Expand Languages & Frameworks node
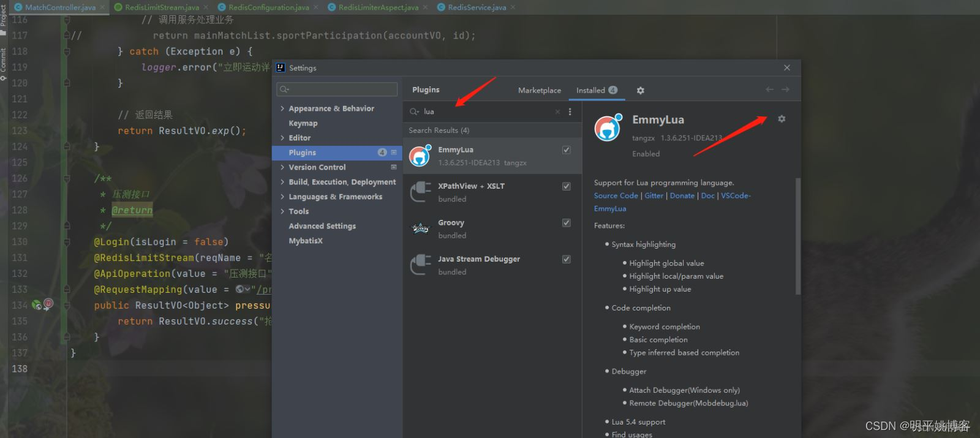 pyautogui.click(x=282, y=197)
